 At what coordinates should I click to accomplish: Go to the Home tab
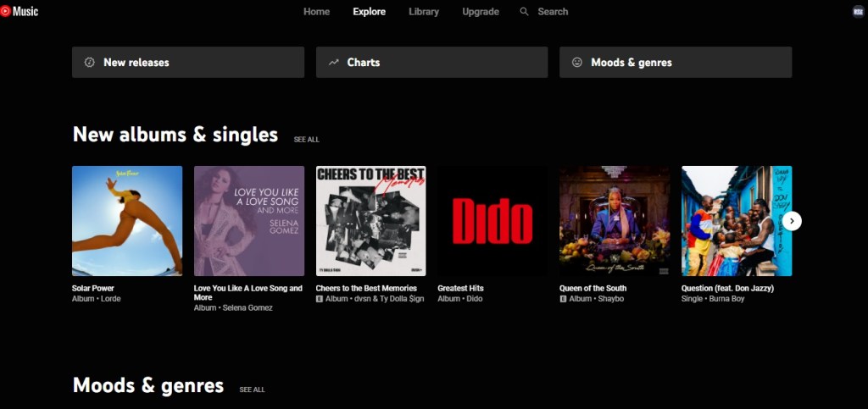[x=317, y=12]
